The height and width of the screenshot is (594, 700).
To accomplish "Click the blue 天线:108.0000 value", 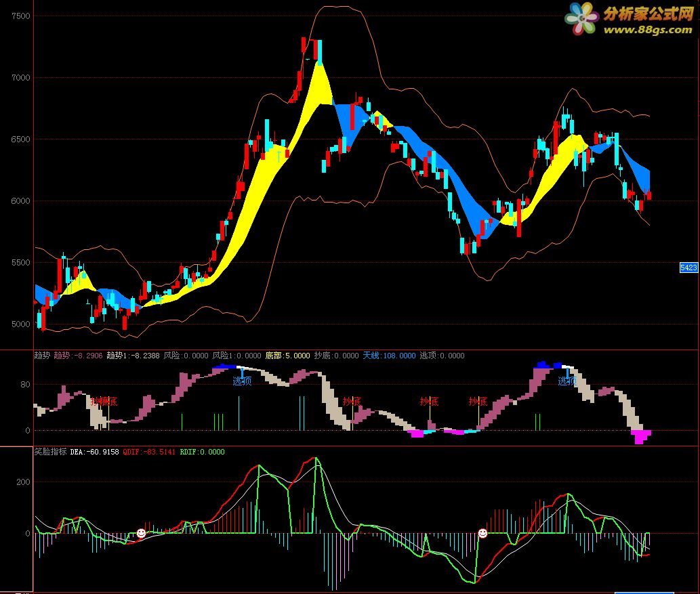I will click(x=389, y=356).
